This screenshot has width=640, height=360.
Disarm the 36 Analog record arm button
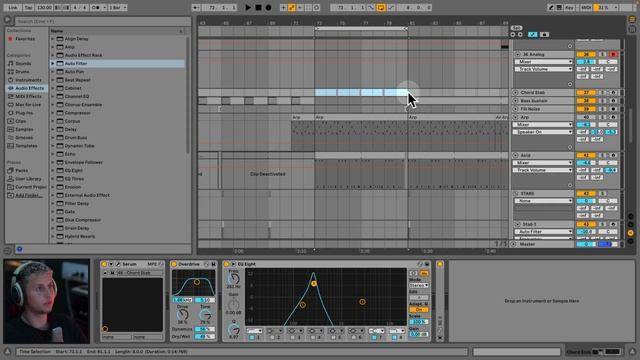tap(613, 54)
